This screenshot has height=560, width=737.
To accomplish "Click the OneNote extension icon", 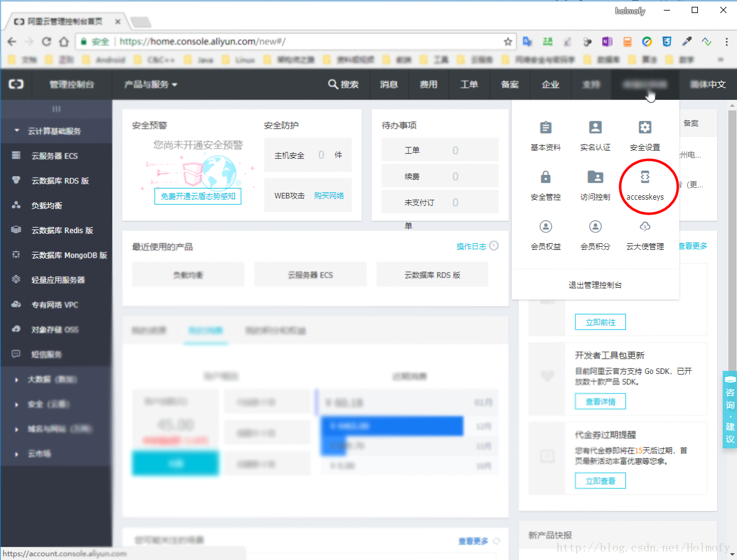I will [607, 42].
